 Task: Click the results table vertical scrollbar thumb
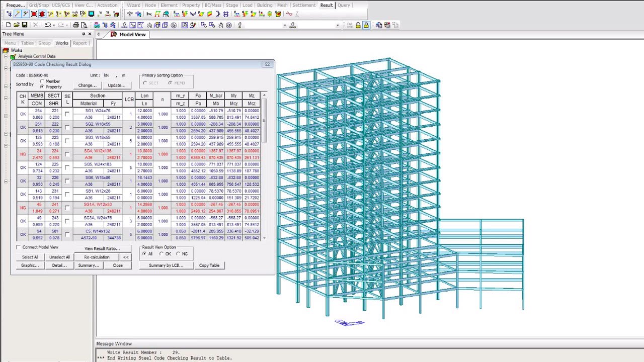point(264,121)
